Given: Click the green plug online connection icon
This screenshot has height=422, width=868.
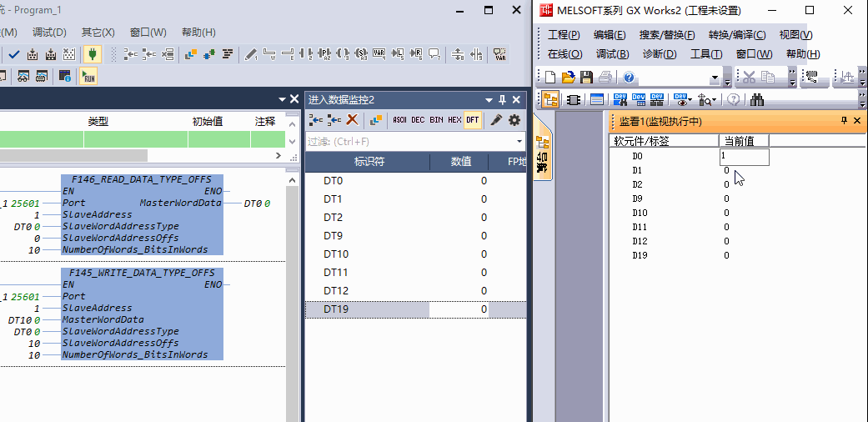Looking at the screenshot, I should coord(93,55).
